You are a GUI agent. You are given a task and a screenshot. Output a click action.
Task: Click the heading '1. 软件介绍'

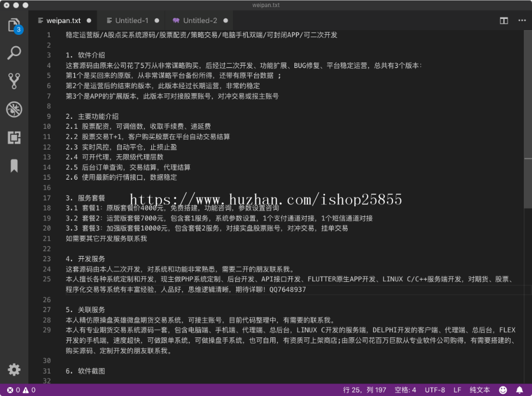tap(85, 56)
